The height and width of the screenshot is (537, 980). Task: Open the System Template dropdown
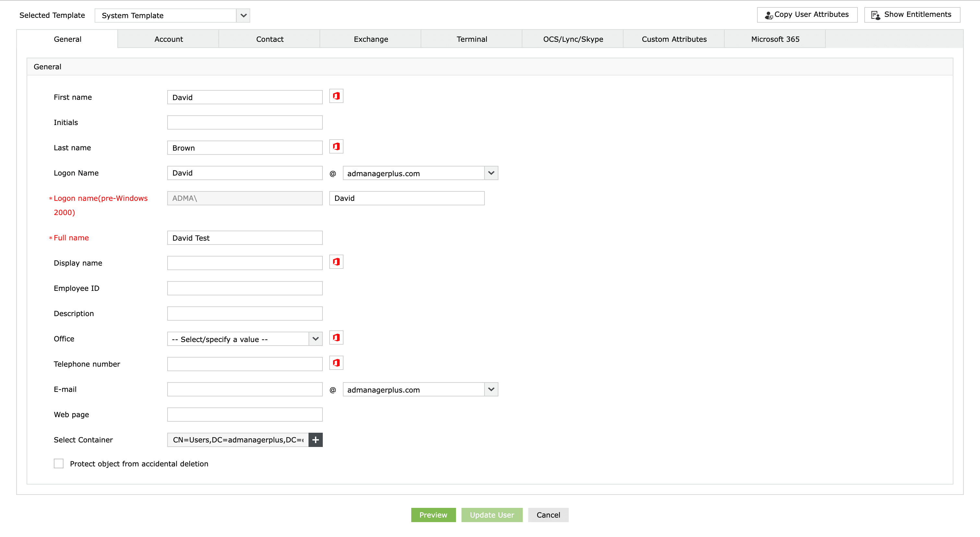coord(243,15)
